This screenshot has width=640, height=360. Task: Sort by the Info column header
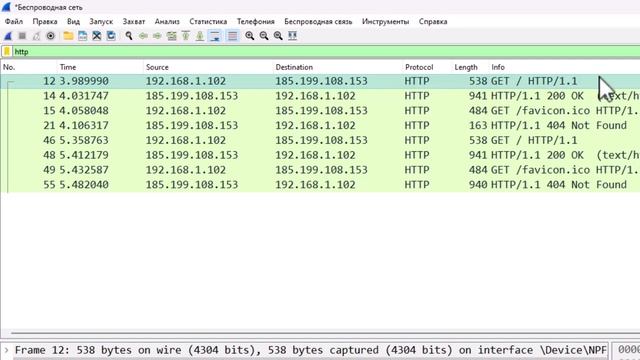(564, 67)
